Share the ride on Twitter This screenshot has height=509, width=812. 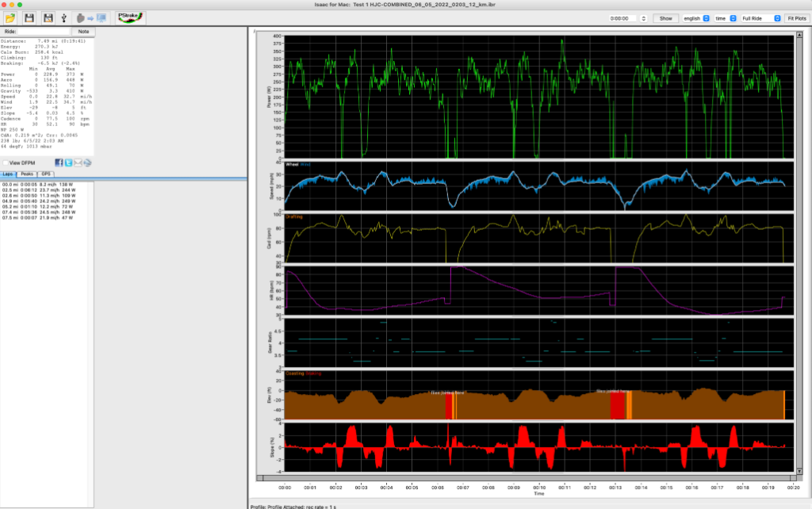[x=68, y=163]
